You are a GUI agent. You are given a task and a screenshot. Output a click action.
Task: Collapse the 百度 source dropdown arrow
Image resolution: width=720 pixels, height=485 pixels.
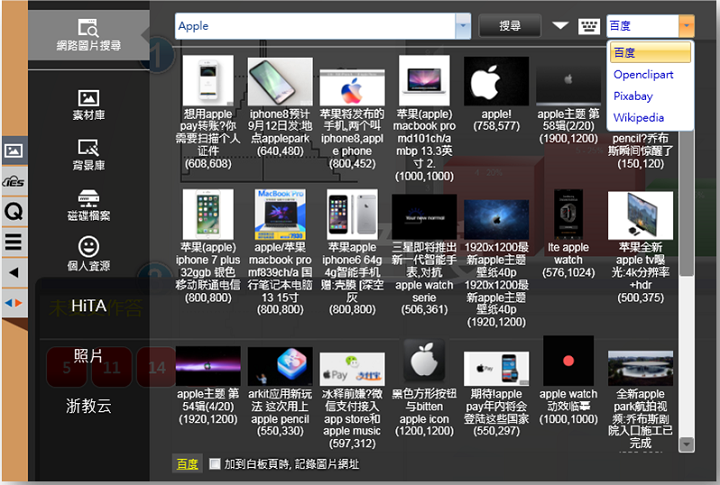(686, 26)
